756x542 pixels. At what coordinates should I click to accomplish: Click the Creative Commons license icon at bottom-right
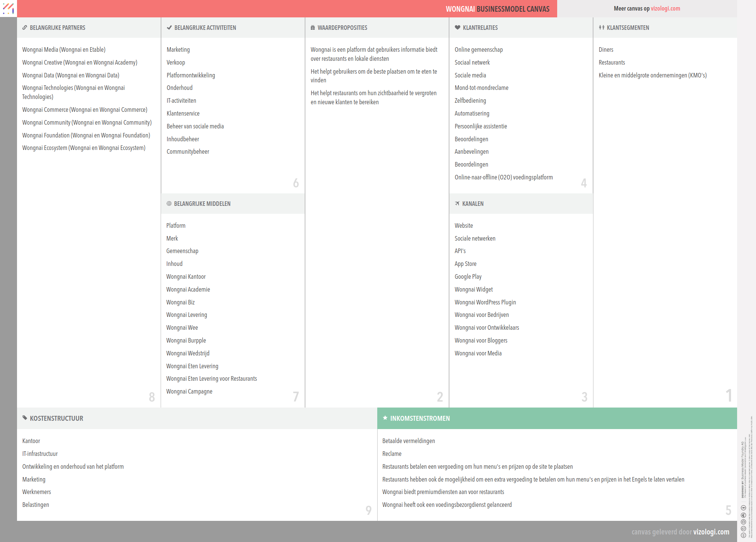(743, 535)
